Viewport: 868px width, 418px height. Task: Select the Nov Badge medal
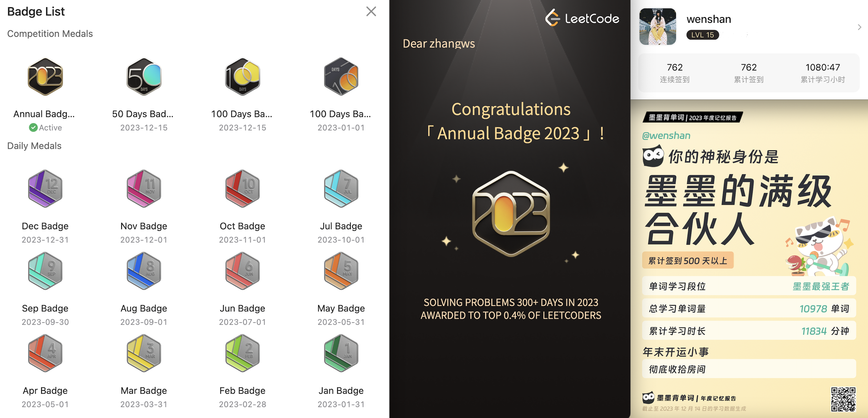coord(144,188)
